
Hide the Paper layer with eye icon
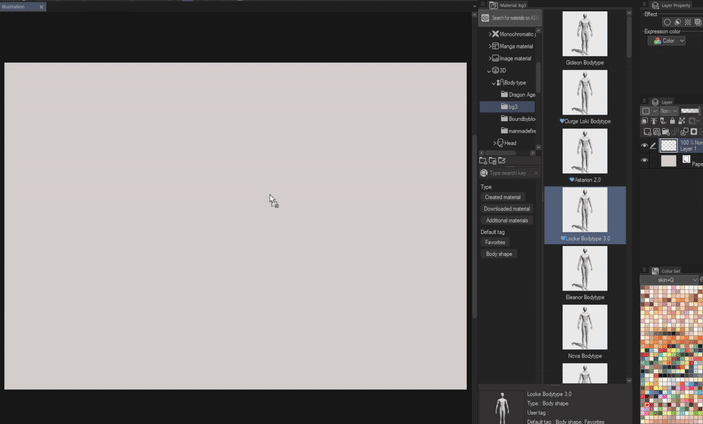tap(644, 160)
